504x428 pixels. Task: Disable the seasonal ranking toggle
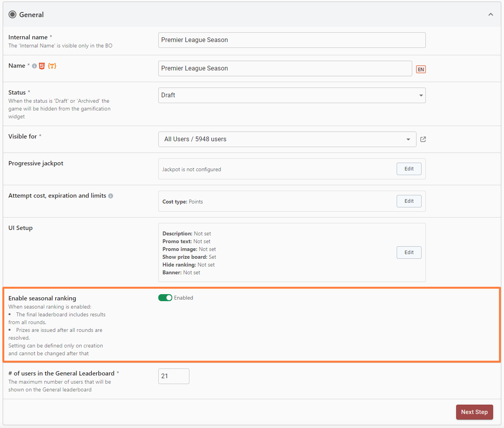point(165,298)
